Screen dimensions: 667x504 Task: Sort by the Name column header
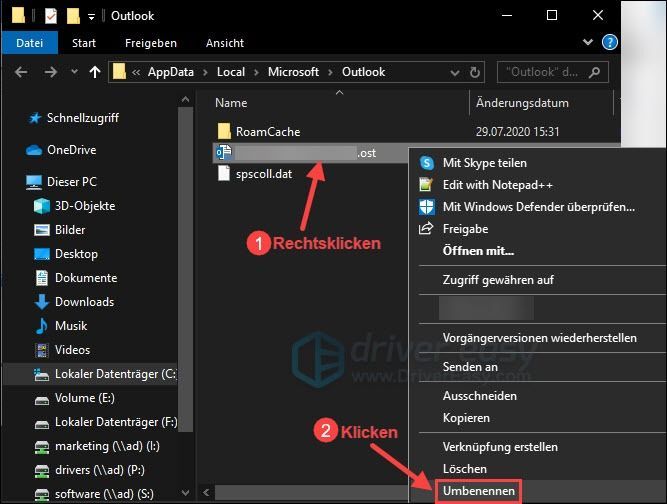click(x=231, y=103)
